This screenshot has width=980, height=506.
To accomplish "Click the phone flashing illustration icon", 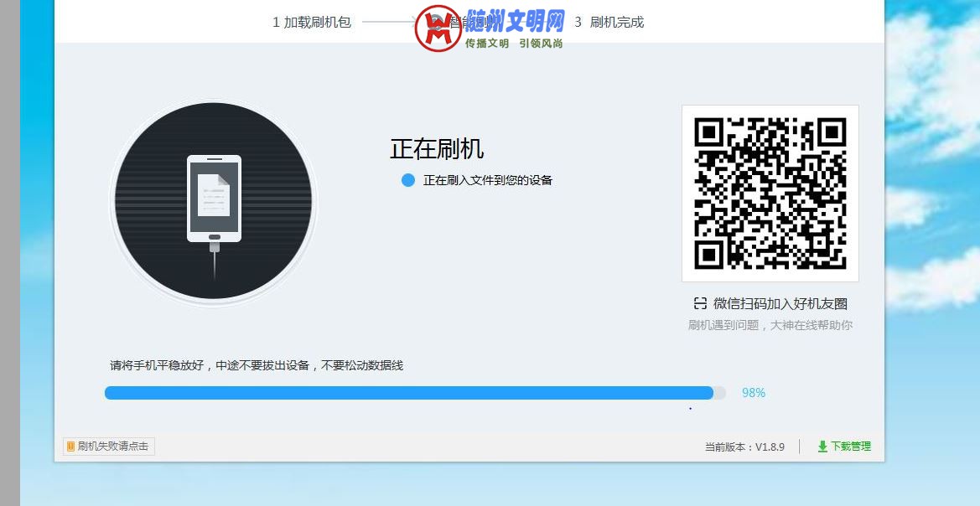I will 214,201.
